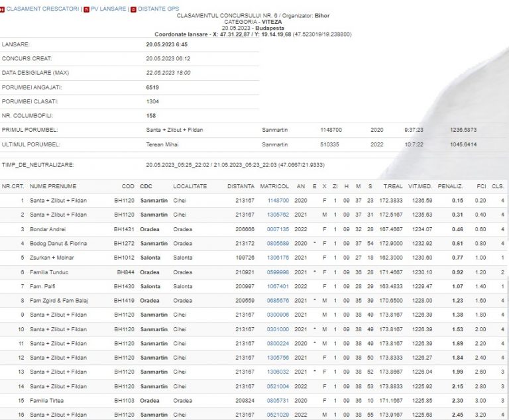Click the speed value 1045.6414
The height and width of the screenshot is (420, 509).
(463, 145)
